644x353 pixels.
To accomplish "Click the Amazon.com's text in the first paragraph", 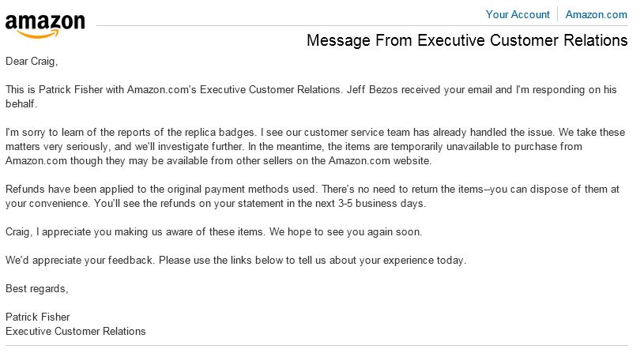I will 162,89.
